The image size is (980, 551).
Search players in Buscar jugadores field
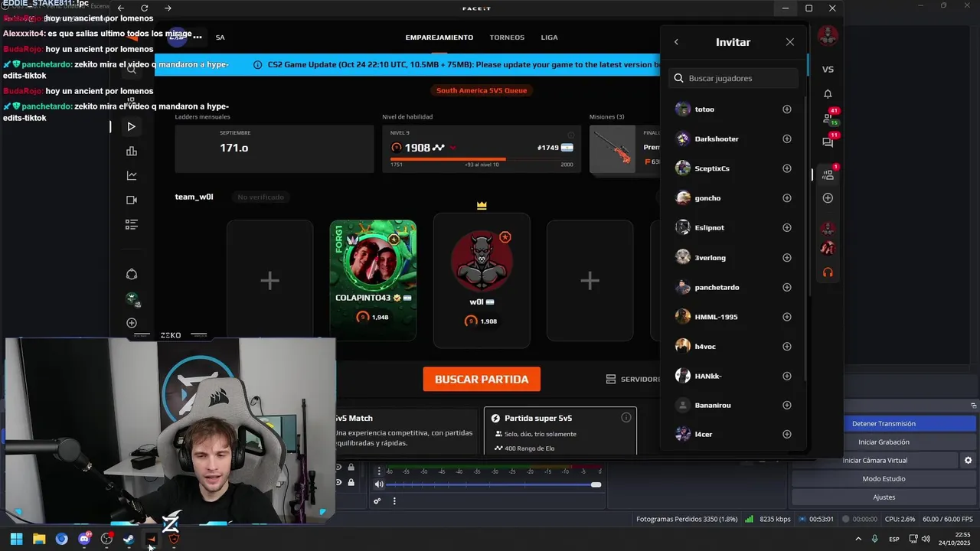click(x=733, y=78)
